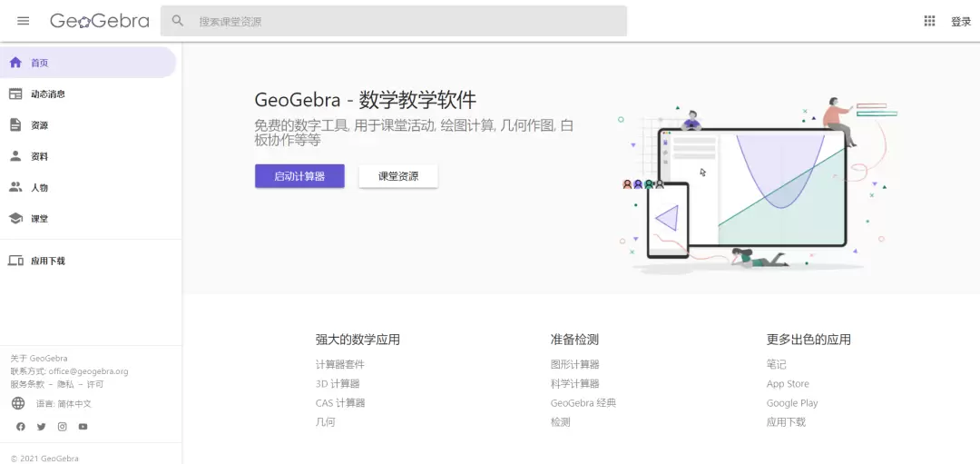Click the home icon next to 首页
980x464 pixels.
[15, 63]
